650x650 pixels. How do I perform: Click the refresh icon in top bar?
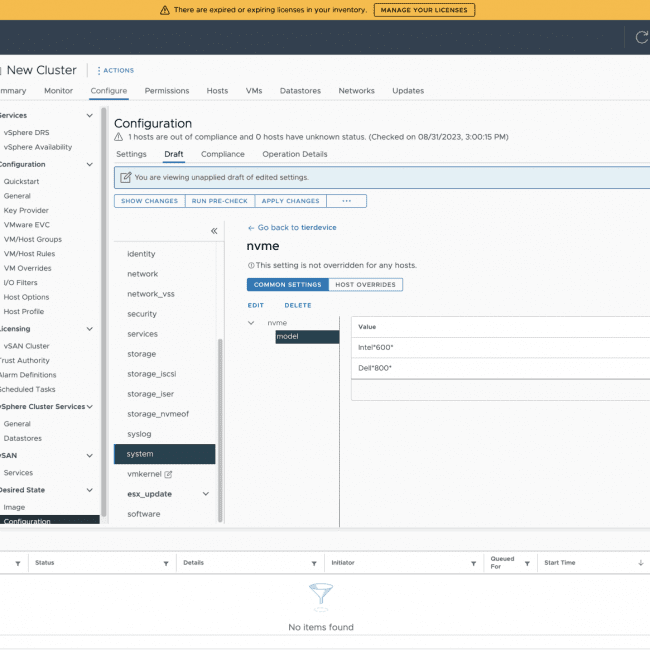641,37
